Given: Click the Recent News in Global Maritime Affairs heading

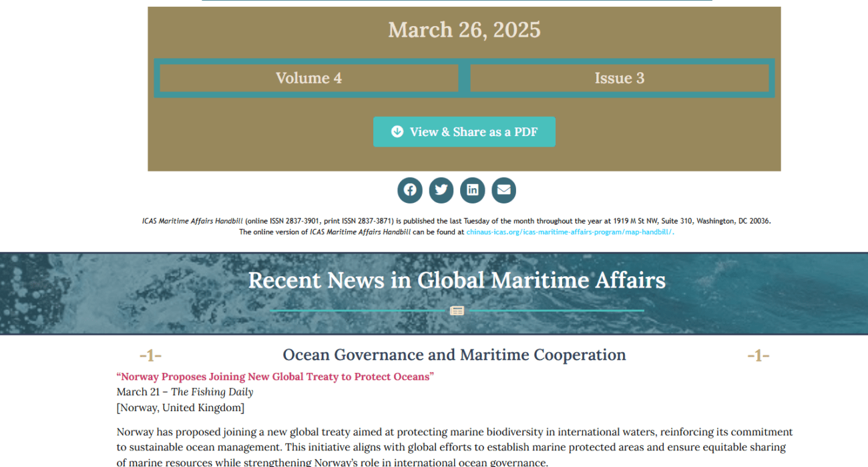Looking at the screenshot, I should tap(457, 280).
